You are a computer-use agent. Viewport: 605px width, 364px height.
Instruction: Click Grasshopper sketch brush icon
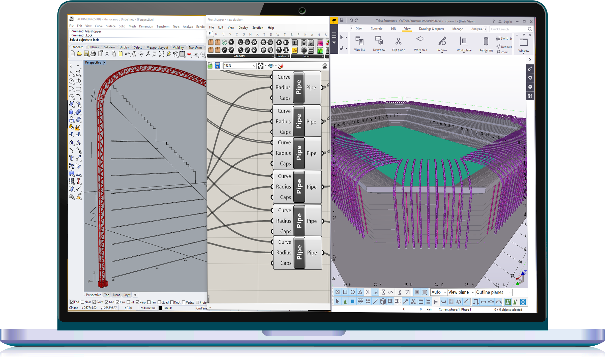(281, 66)
